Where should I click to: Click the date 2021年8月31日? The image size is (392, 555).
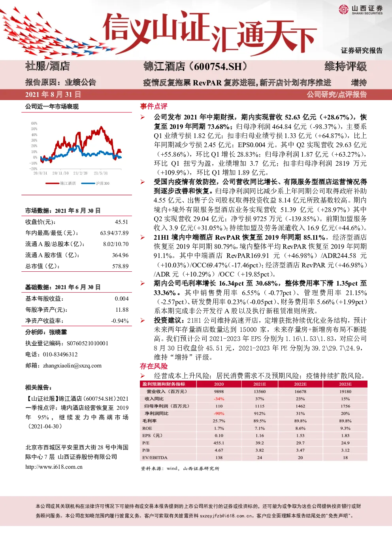(x=53, y=95)
